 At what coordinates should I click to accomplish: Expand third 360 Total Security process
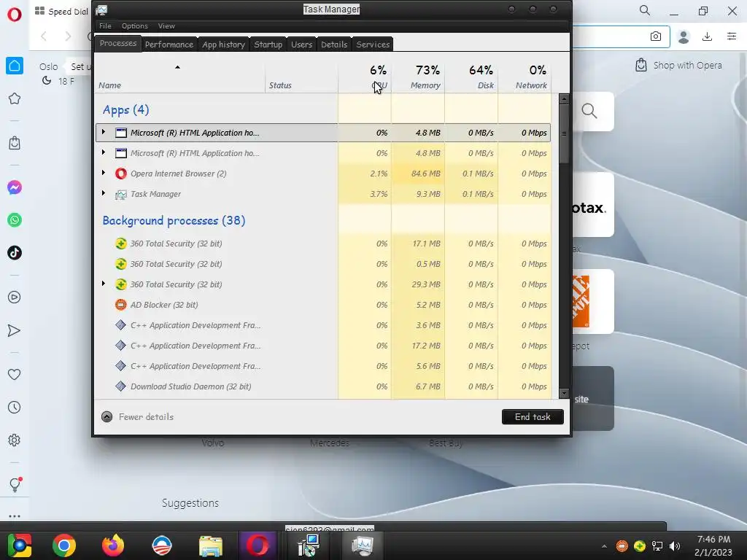point(104,284)
